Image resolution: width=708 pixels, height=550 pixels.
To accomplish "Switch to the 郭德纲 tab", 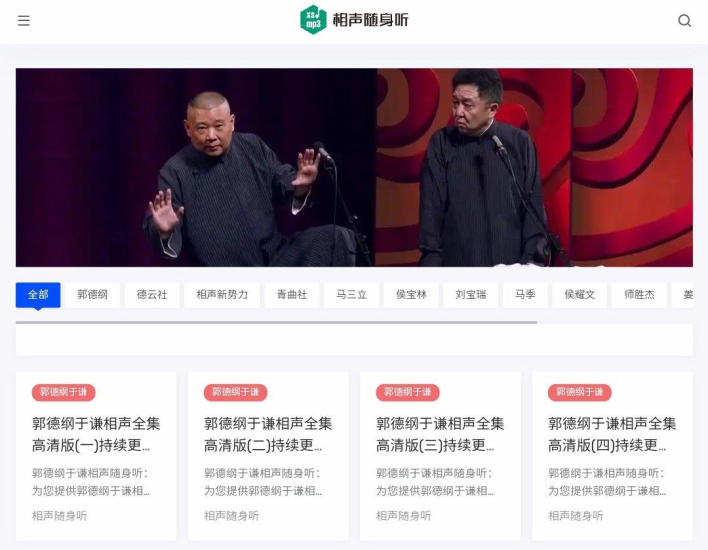I will [93, 295].
